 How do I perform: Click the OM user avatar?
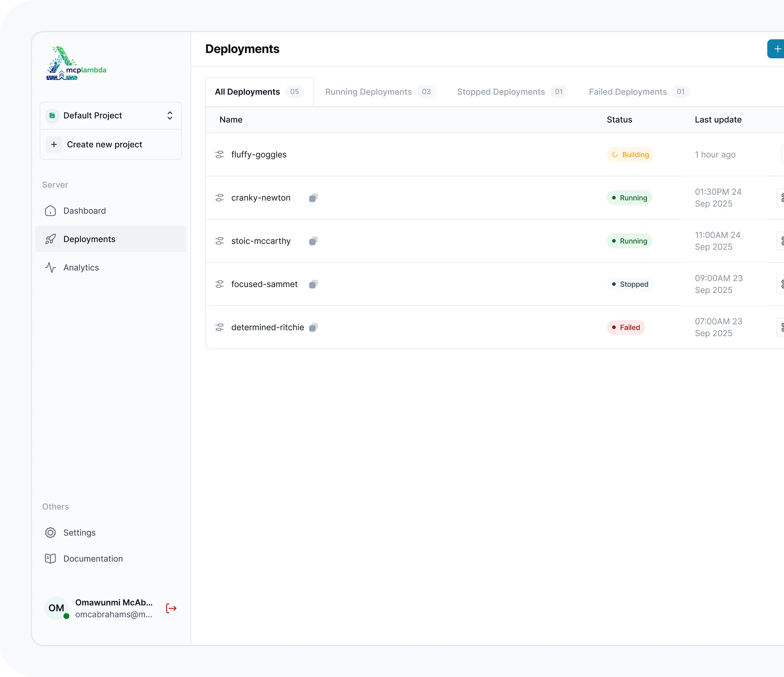(56, 608)
